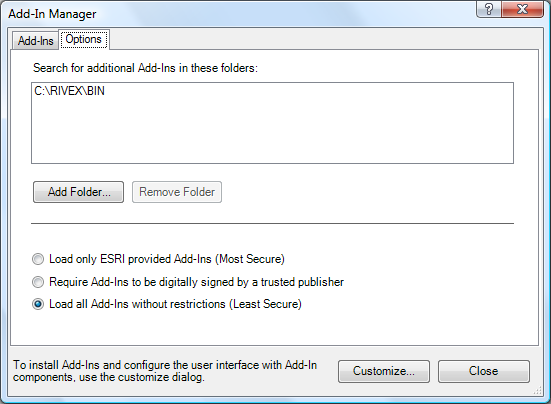Close dialog with the red X icon
The width and height of the screenshot is (551, 404).
pos(523,9)
